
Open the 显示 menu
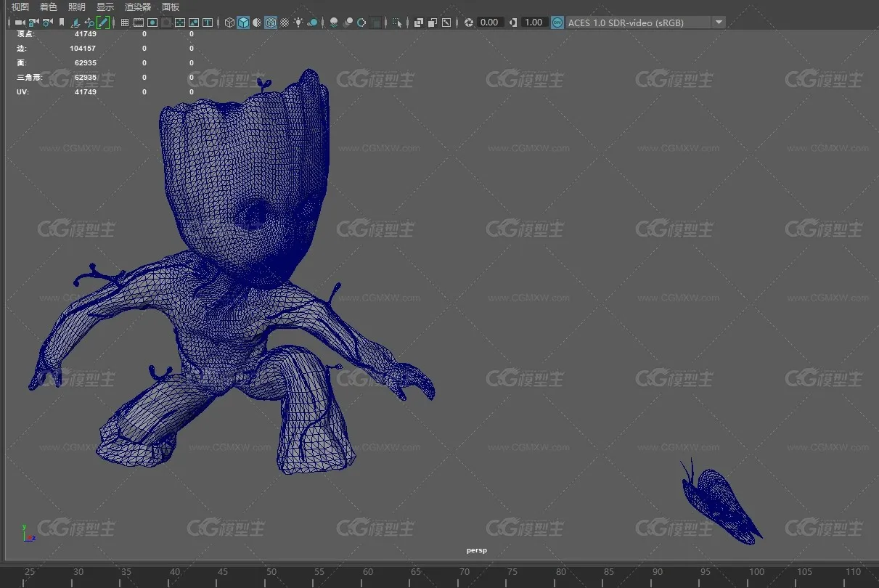coord(105,7)
